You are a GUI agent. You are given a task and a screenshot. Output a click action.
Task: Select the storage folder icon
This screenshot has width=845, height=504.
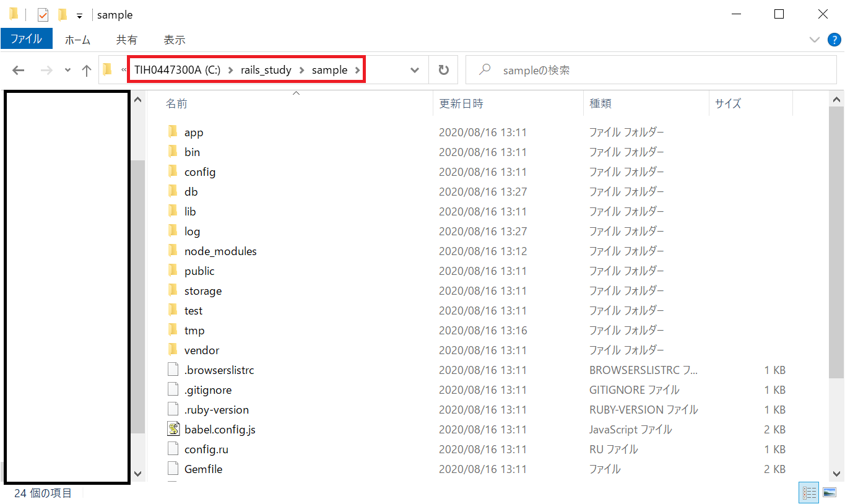point(173,290)
